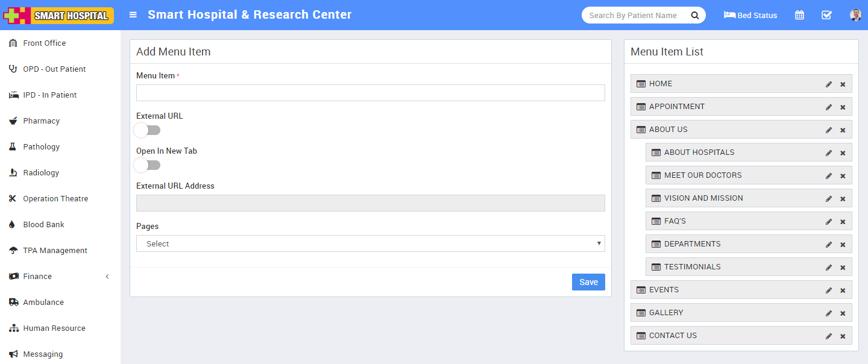The width and height of the screenshot is (868, 364).
Task: Open the Bed Status link
Action: (x=750, y=16)
